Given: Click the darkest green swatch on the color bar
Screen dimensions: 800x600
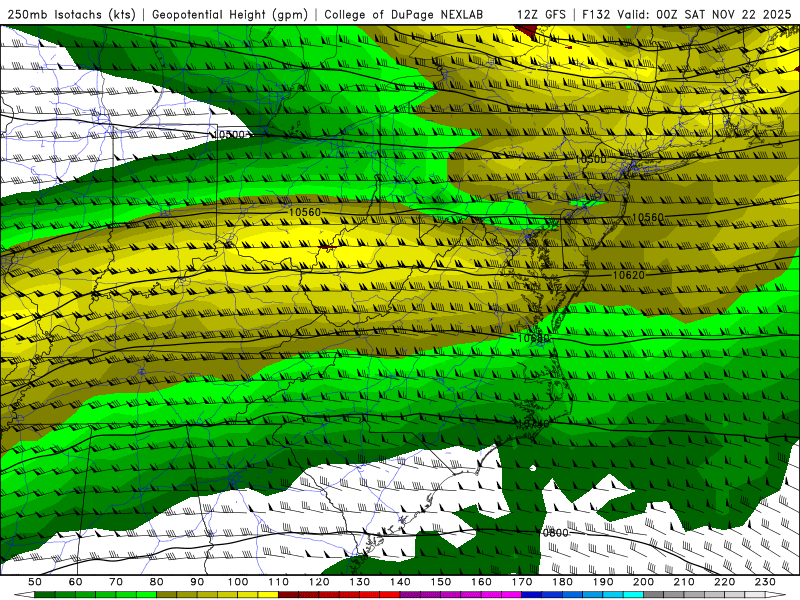Looking at the screenshot, I should pyautogui.click(x=45, y=595).
